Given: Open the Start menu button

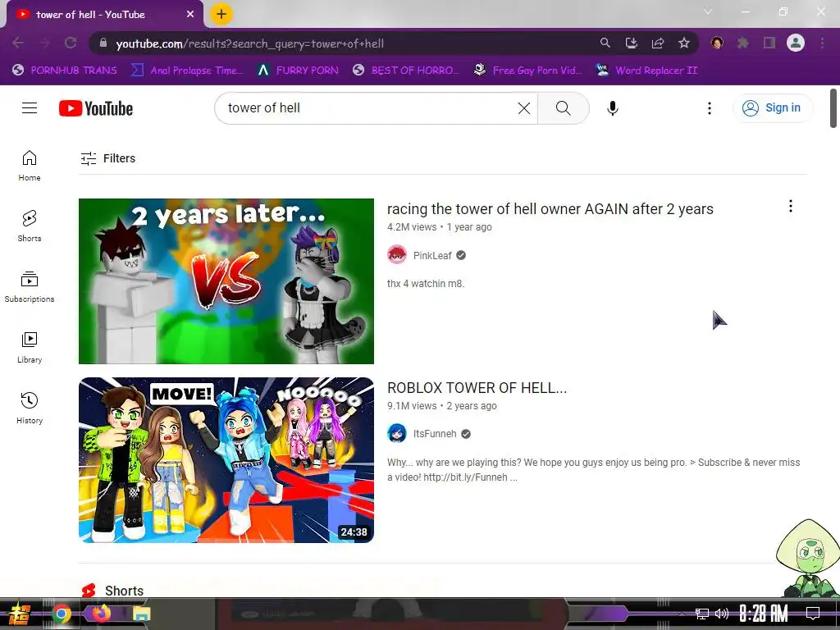Looking at the screenshot, I should pyautogui.click(x=20, y=614).
